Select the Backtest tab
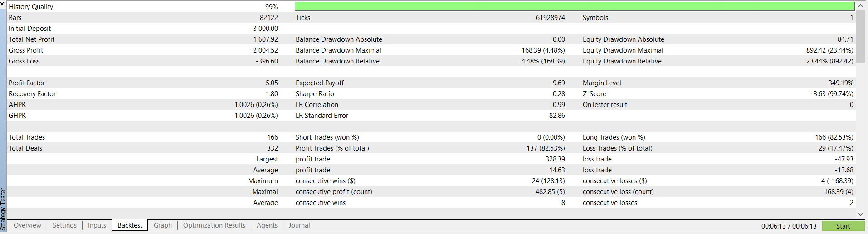 click(x=130, y=225)
